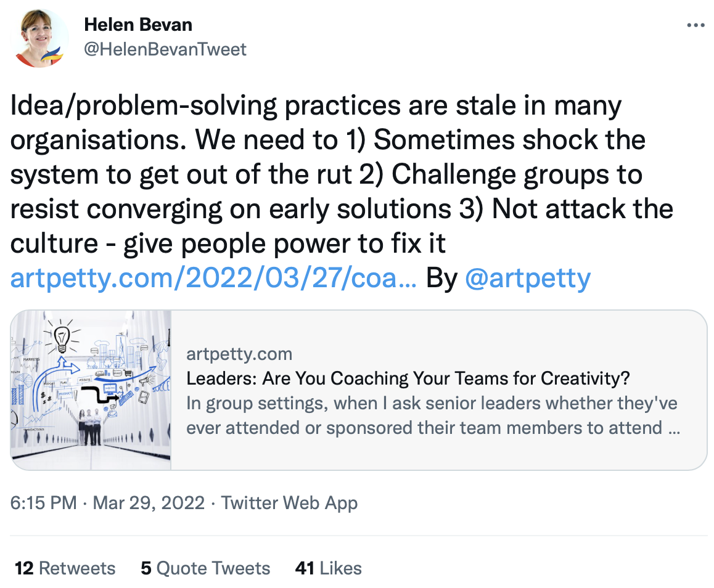Click the people standing in the preview image

pos(90,427)
